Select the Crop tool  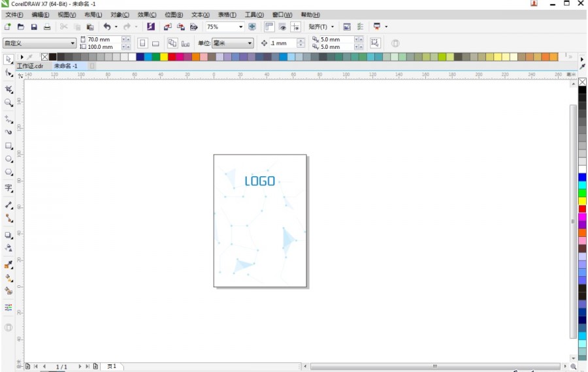8,89
